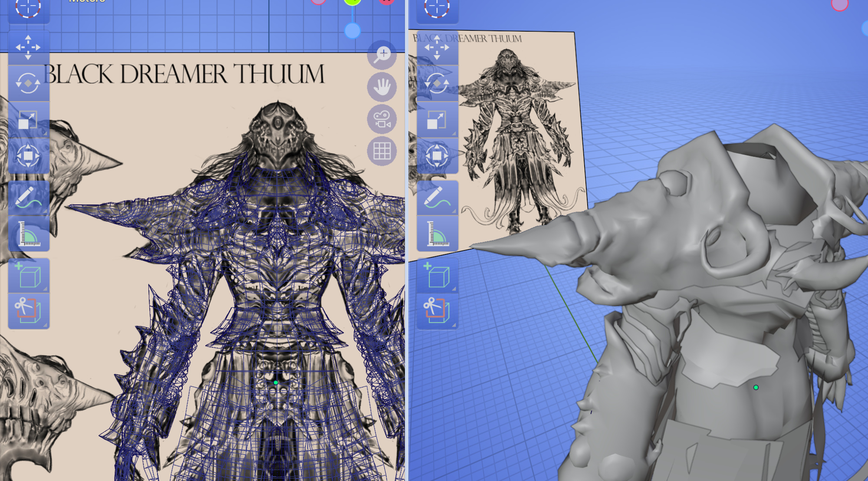
Task: Toggle the selection target tool in left viewport
Action: point(28,8)
